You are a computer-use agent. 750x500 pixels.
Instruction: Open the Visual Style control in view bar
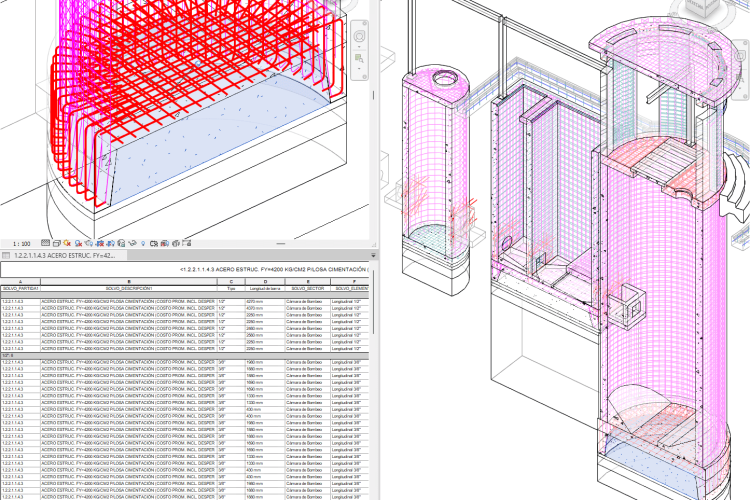(x=57, y=243)
